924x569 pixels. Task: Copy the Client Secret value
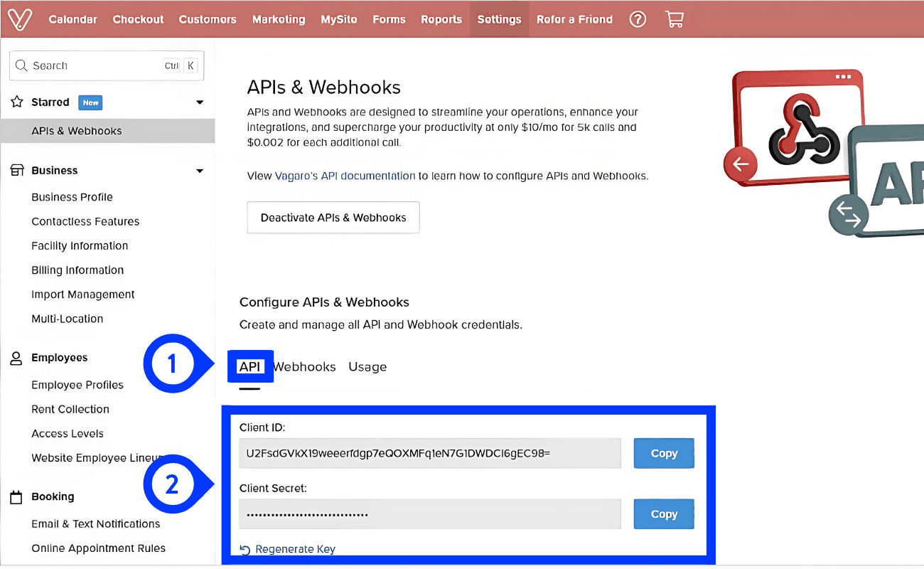[663, 514]
